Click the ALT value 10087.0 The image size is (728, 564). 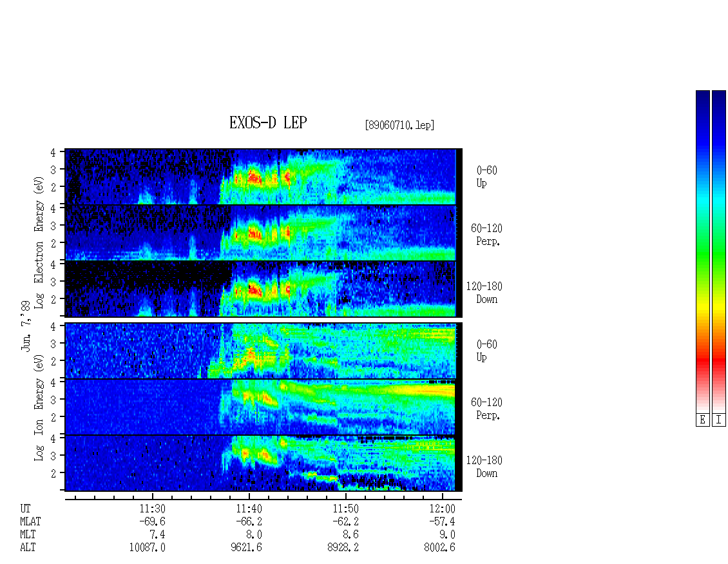(x=147, y=548)
